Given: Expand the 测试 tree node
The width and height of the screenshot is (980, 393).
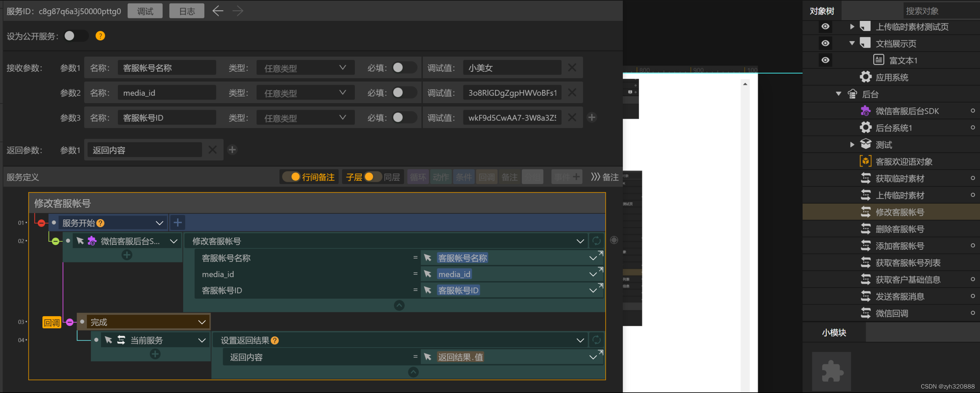Looking at the screenshot, I should 852,145.
